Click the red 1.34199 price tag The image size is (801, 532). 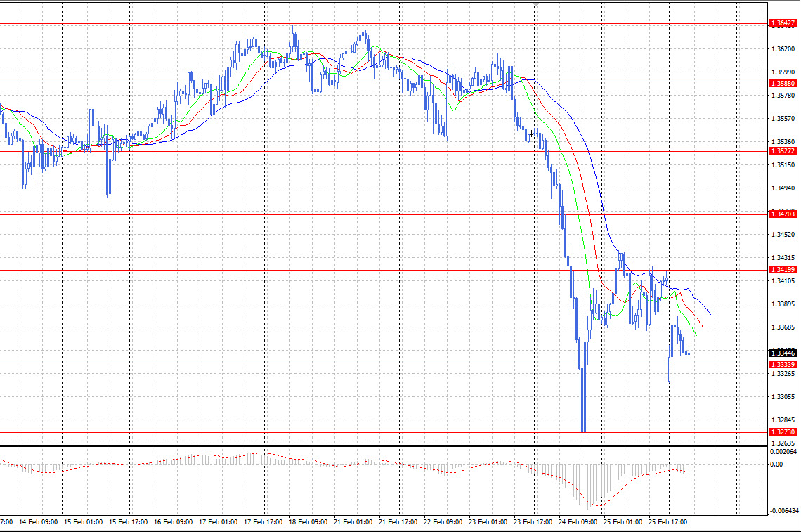tap(783, 269)
